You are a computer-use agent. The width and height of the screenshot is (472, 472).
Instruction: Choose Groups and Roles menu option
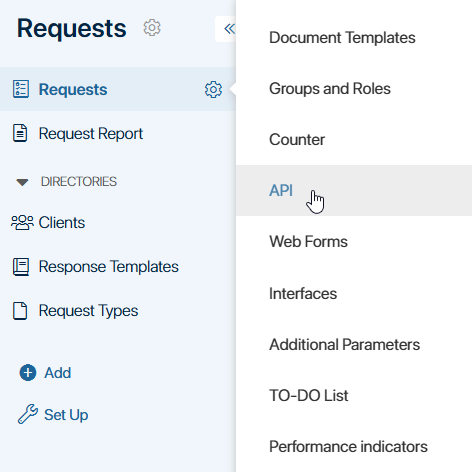(x=330, y=89)
